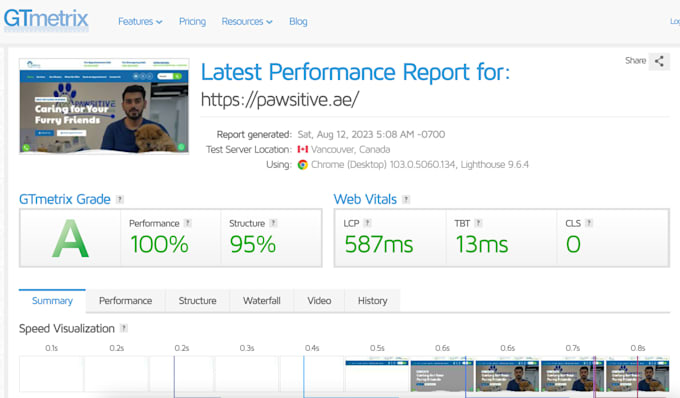The width and height of the screenshot is (680, 398).
Task: Click the Latest Performance Report for heading
Action: coord(355,72)
